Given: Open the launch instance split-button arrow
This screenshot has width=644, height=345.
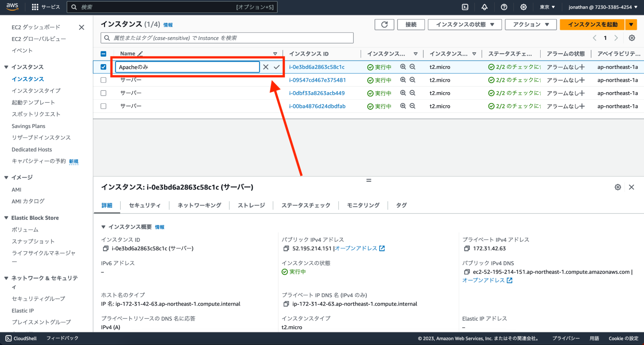Looking at the screenshot, I should coord(631,24).
